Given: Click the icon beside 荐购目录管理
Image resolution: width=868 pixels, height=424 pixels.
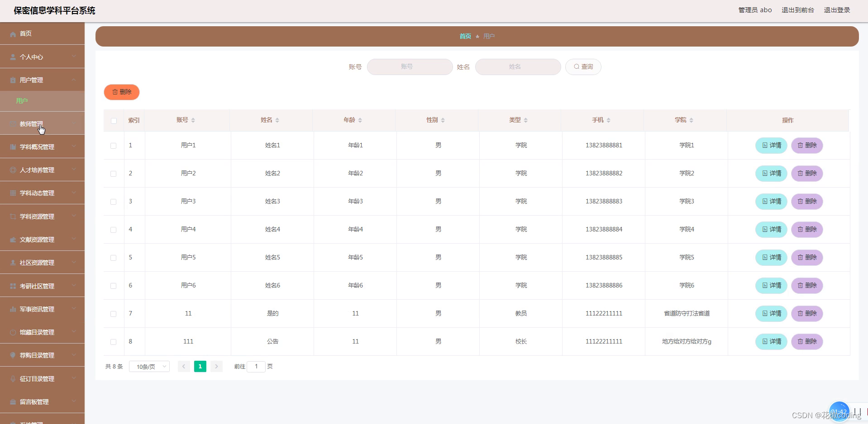Looking at the screenshot, I should (13, 355).
